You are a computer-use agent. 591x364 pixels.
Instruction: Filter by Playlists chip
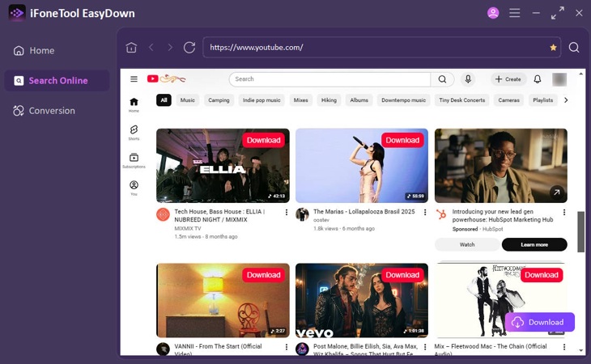pyautogui.click(x=542, y=100)
